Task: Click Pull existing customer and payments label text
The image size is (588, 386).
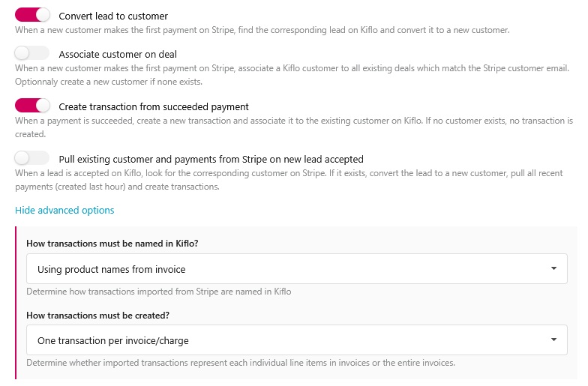Action: coord(211,159)
